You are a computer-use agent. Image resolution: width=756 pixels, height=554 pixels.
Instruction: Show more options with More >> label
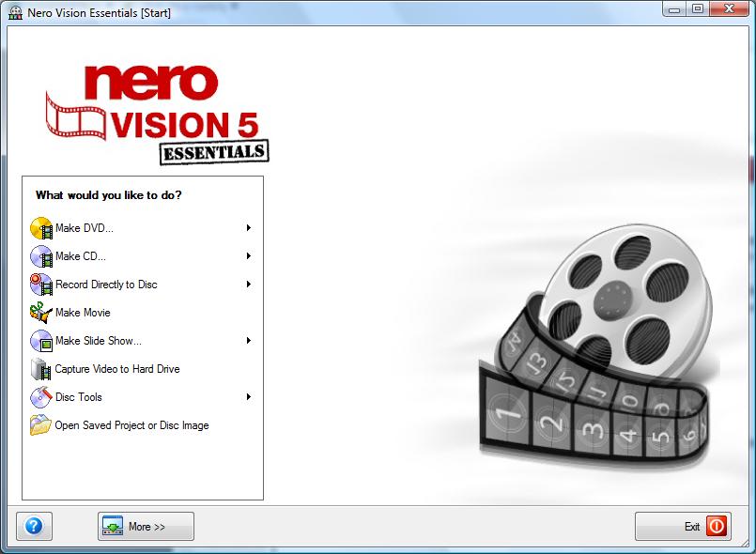147,527
